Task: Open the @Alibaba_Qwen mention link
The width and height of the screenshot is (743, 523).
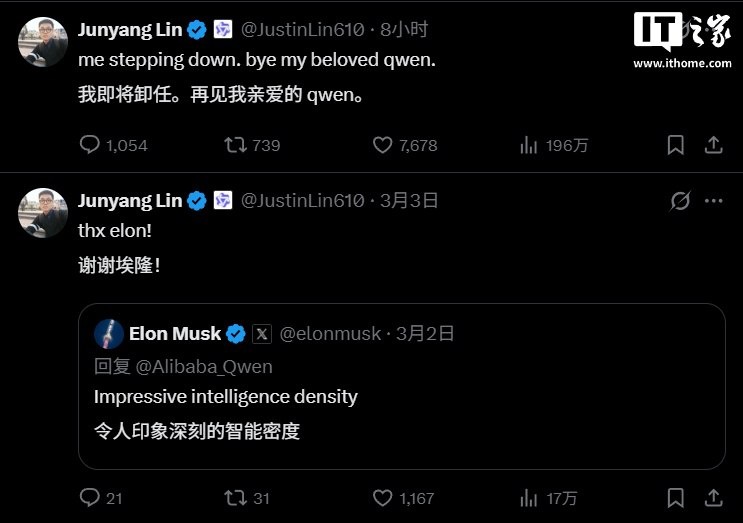Action: 204,367
